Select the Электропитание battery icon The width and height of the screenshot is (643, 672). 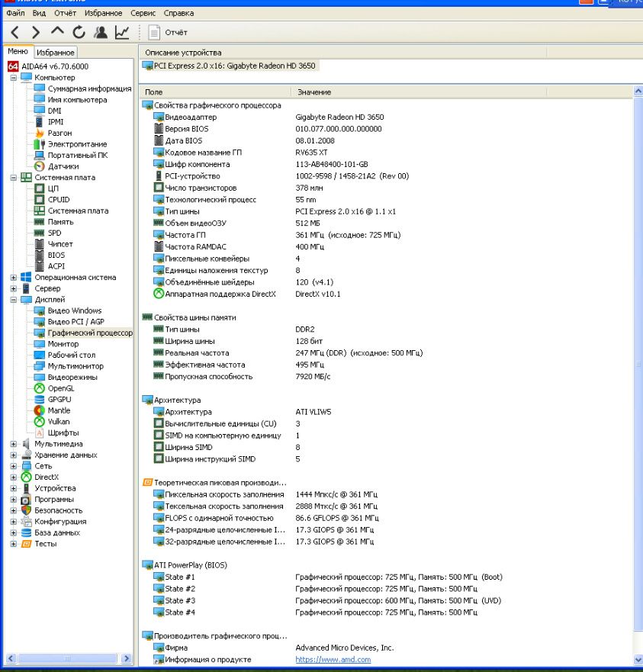click(40, 144)
